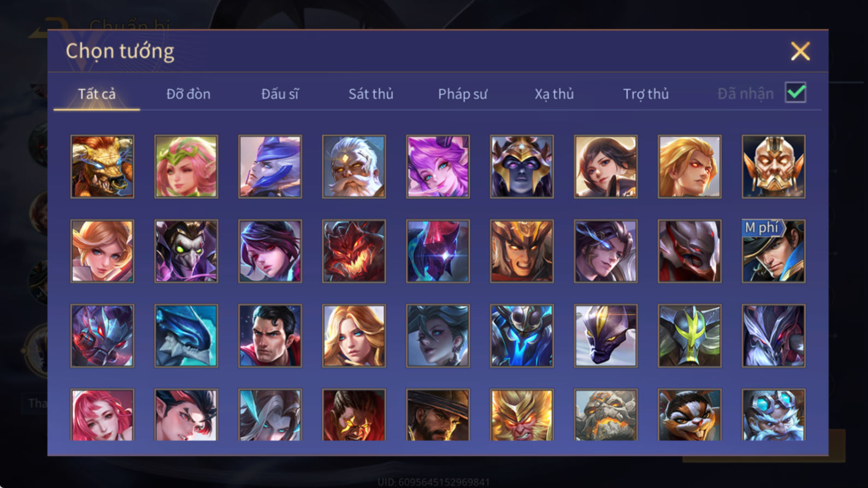Select the red lava demon hero
The image size is (868, 488).
click(x=354, y=251)
